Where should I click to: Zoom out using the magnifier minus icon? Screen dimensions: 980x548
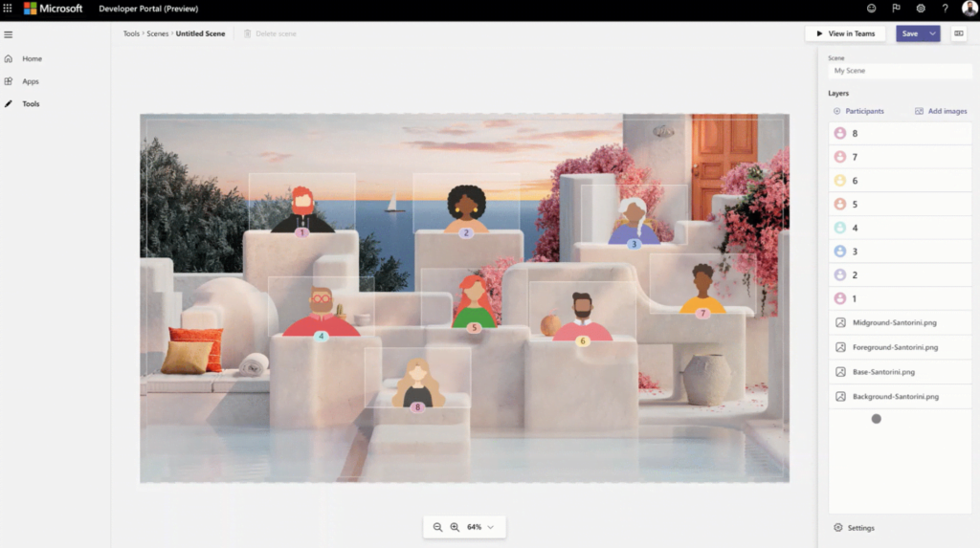[437, 527]
